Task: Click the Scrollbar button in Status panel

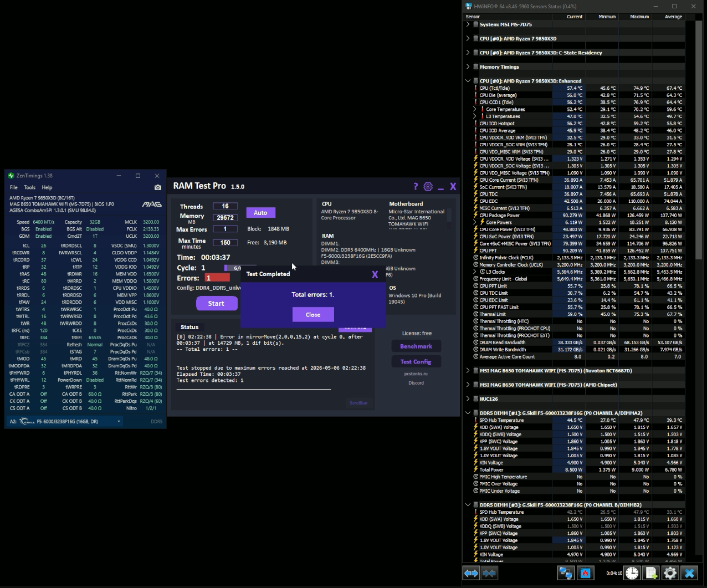Action: coord(358,403)
